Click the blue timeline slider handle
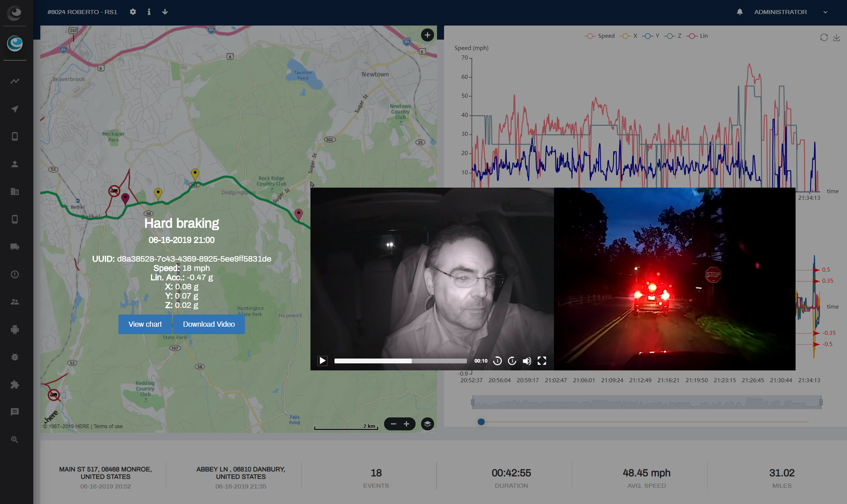The height and width of the screenshot is (504, 847). [481, 422]
